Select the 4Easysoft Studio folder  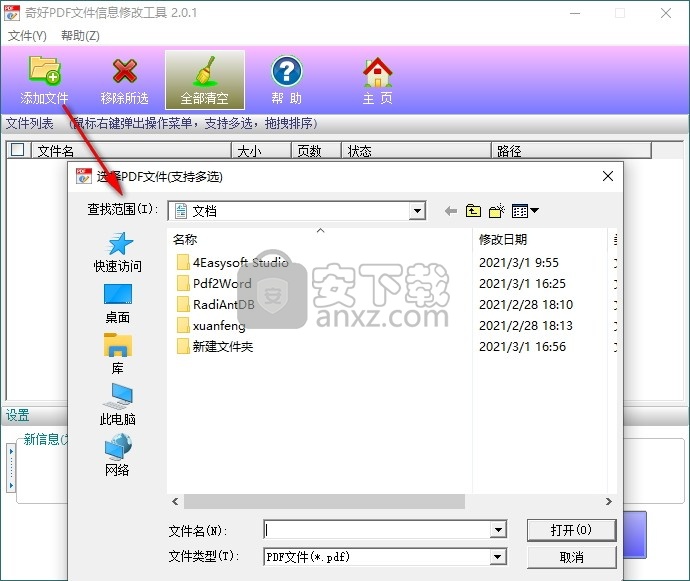point(233,262)
